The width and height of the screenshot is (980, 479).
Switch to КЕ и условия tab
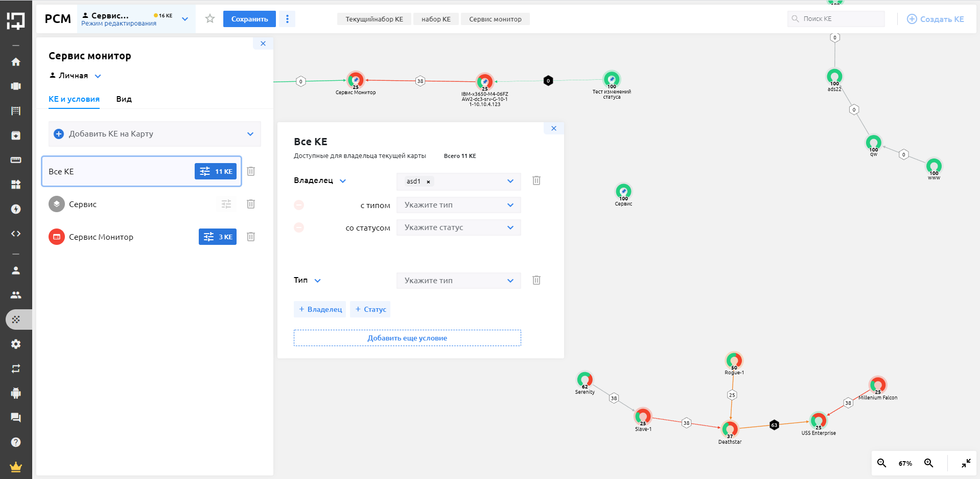click(x=74, y=99)
